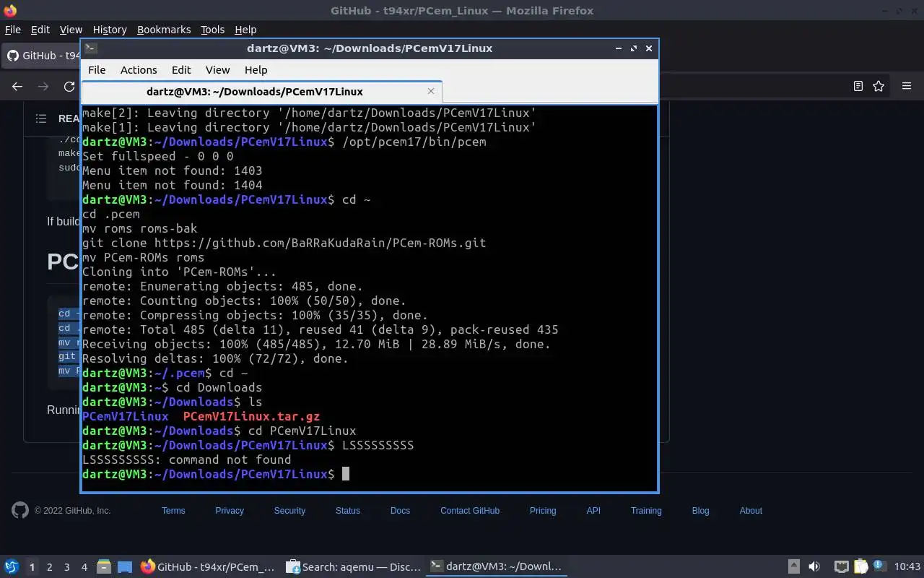The image size is (924, 578).
Task: Click the blue 'PCemV17Linux' directory in ls output
Action: pyautogui.click(x=125, y=416)
